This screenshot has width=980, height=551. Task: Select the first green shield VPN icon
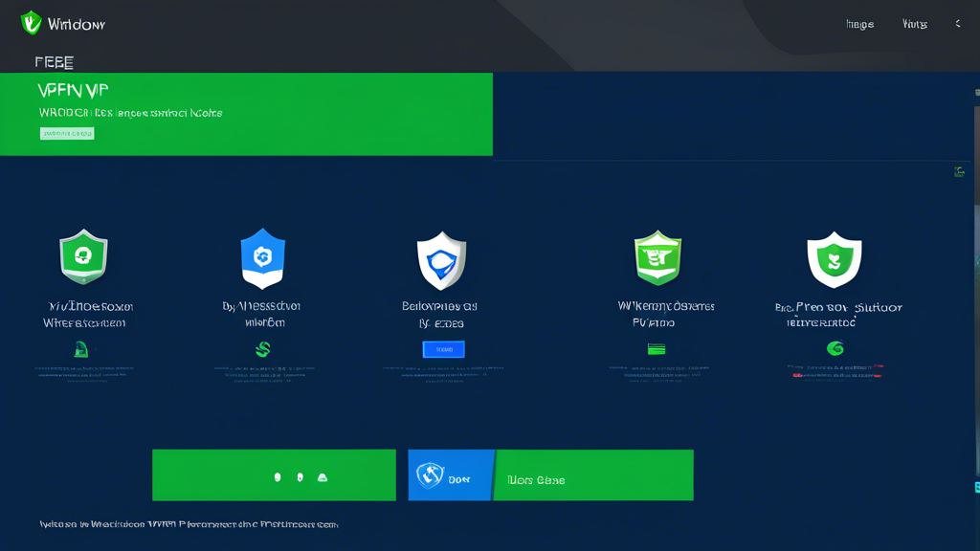pos(83,256)
